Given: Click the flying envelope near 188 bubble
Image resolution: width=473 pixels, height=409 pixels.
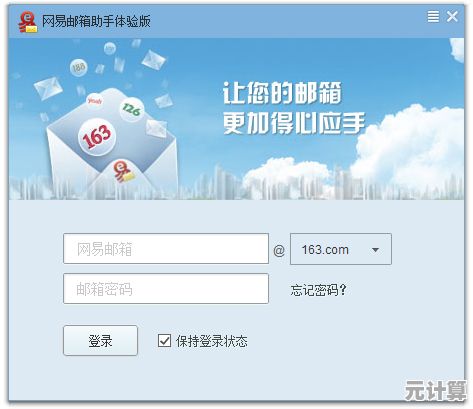Looking at the screenshot, I should (x=48, y=88).
